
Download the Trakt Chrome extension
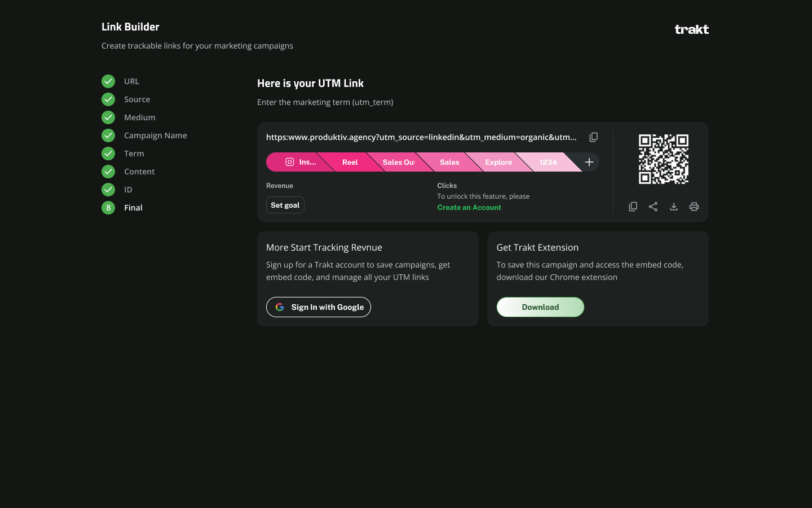click(x=540, y=307)
